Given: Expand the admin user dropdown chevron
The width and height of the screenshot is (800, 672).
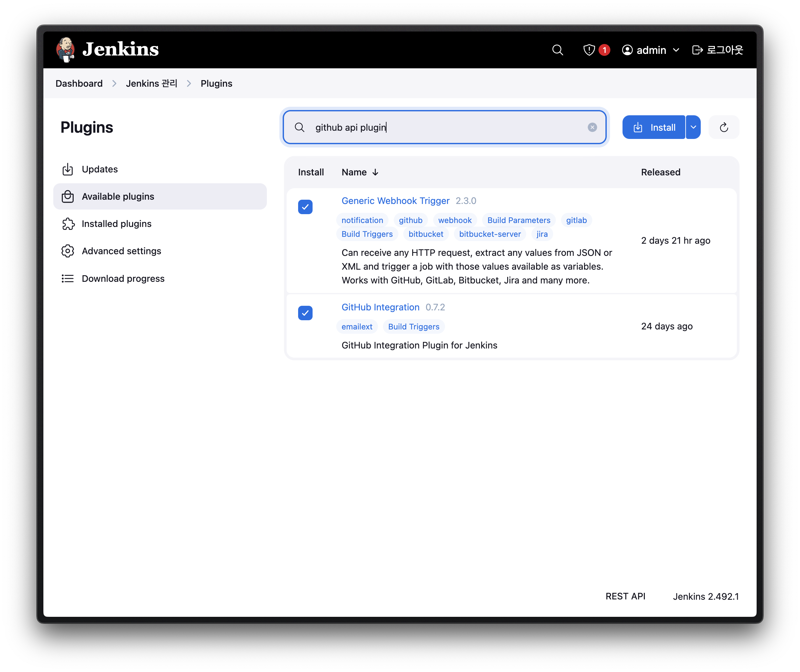Looking at the screenshot, I should pos(676,50).
